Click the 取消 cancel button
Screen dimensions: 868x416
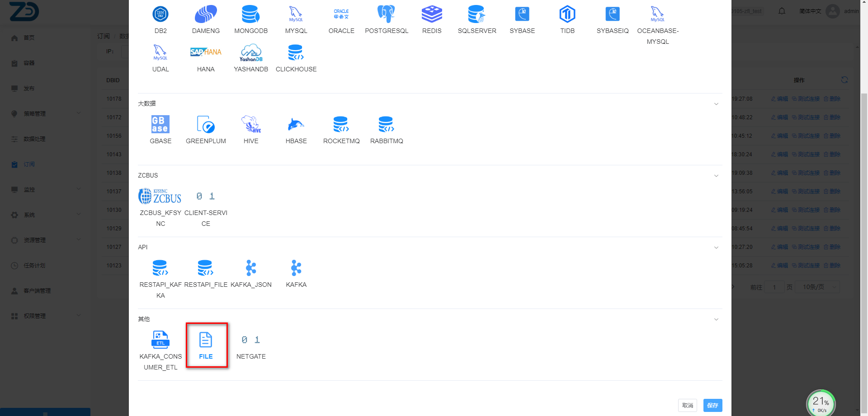pyautogui.click(x=687, y=405)
